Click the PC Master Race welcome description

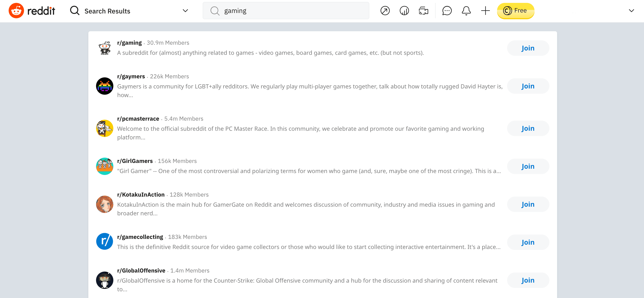click(x=300, y=133)
